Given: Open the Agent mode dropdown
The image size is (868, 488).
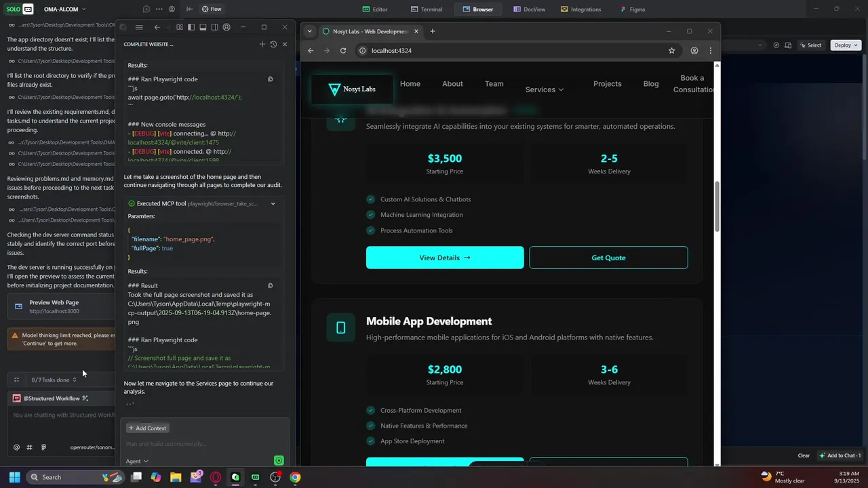Looking at the screenshot, I should pyautogui.click(x=137, y=462).
